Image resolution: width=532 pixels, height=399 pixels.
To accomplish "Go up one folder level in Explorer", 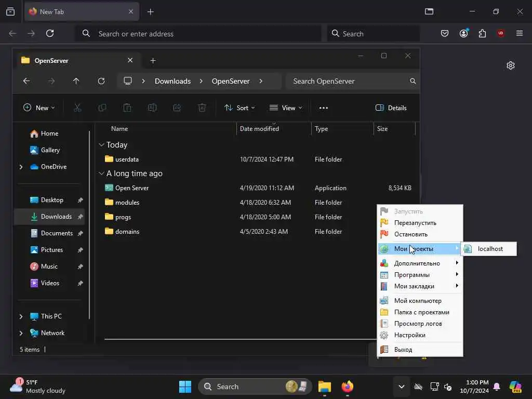I will coord(76,81).
